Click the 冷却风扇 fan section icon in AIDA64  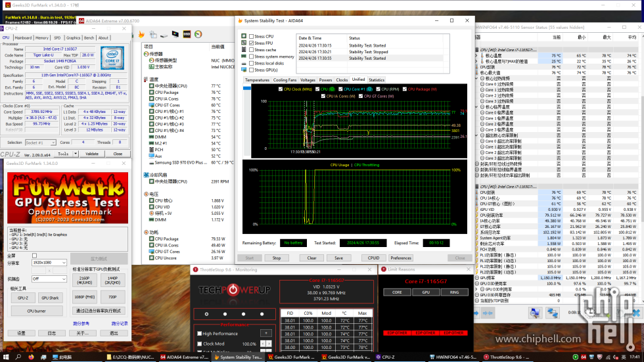point(146,175)
